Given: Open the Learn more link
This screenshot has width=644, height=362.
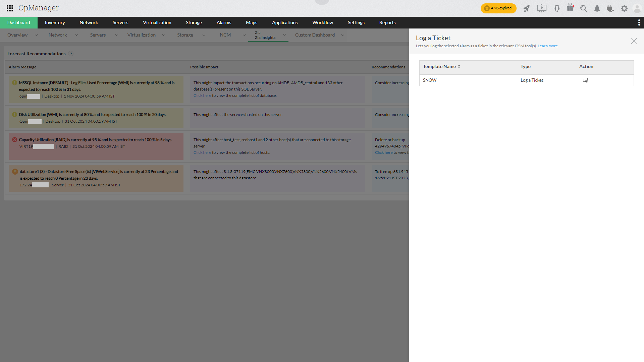Looking at the screenshot, I should point(547,46).
